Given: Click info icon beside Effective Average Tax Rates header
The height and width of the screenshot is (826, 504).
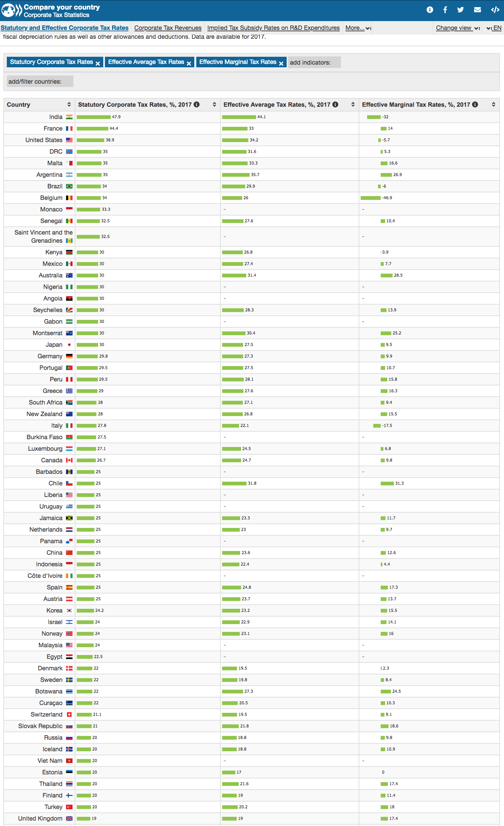Looking at the screenshot, I should click(335, 105).
